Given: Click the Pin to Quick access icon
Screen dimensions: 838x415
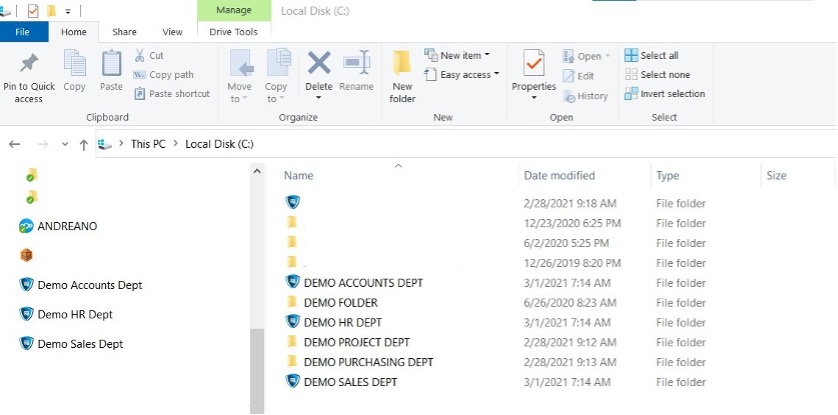Looking at the screenshot, I should tap(28, 65).
